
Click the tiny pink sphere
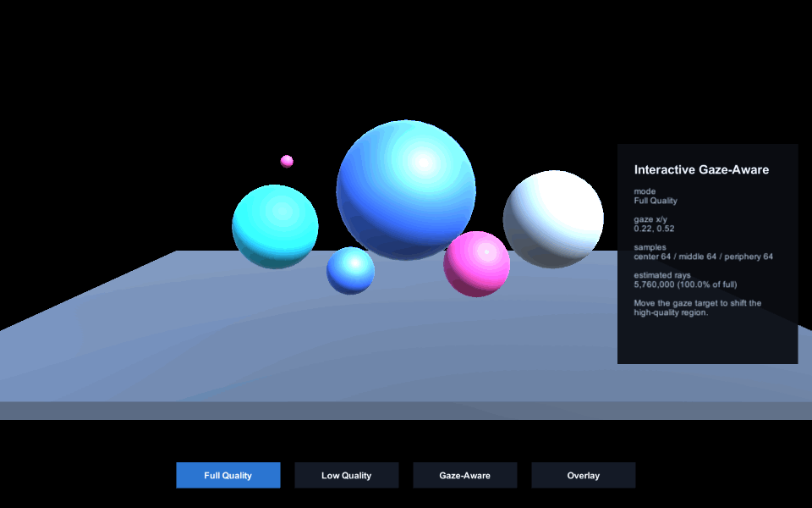(287, 161)
